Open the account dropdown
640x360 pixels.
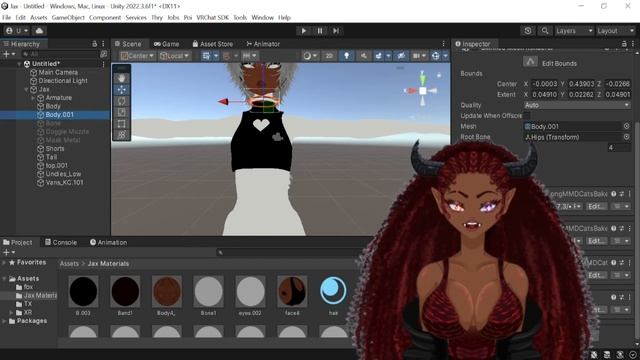pos(17,31)
